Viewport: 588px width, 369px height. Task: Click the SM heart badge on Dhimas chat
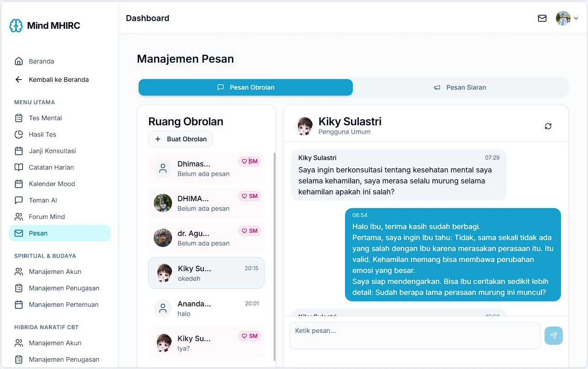coord(249,161)
